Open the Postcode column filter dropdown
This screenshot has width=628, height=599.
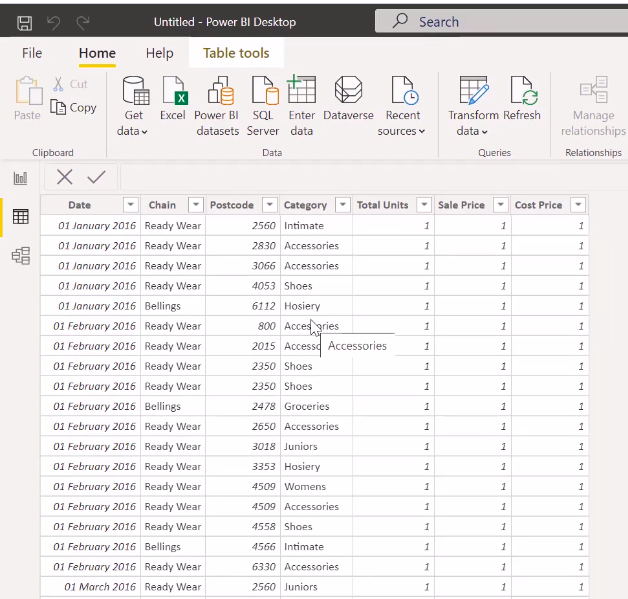click(270, 205)
